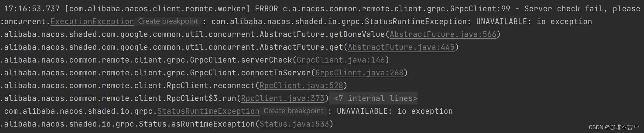Screen dimensions: 644x133
Task: Click Create breakpoint beside ExecutionException
Action: (168, 21)
